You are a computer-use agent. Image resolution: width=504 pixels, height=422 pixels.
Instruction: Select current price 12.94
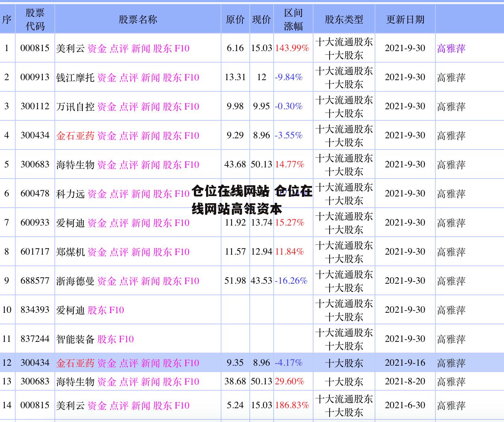(x=261, y=252)
